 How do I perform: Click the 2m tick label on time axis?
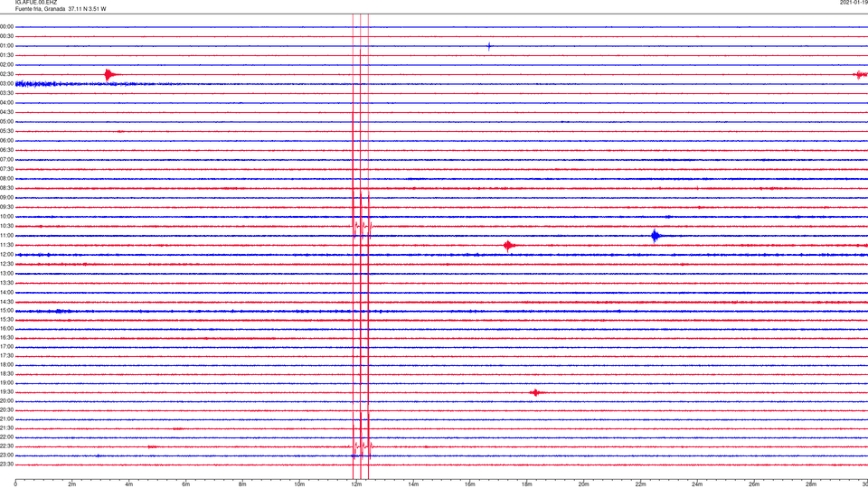[72, 484]
